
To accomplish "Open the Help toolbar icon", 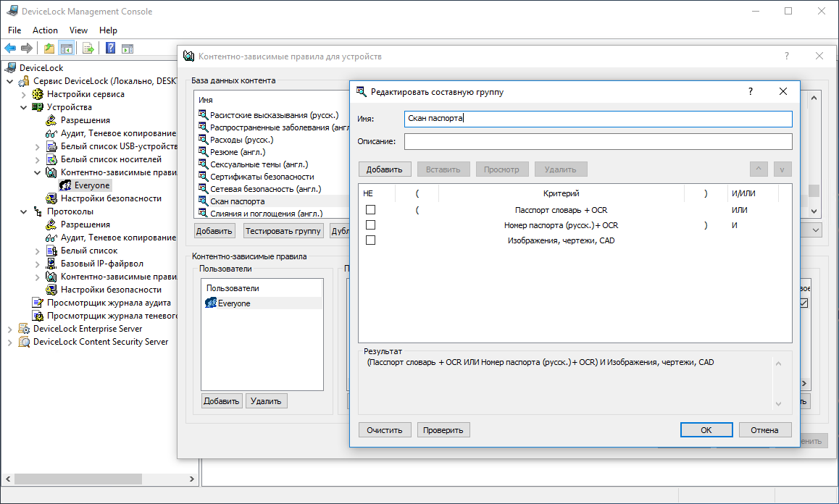I will coord(110,48).
